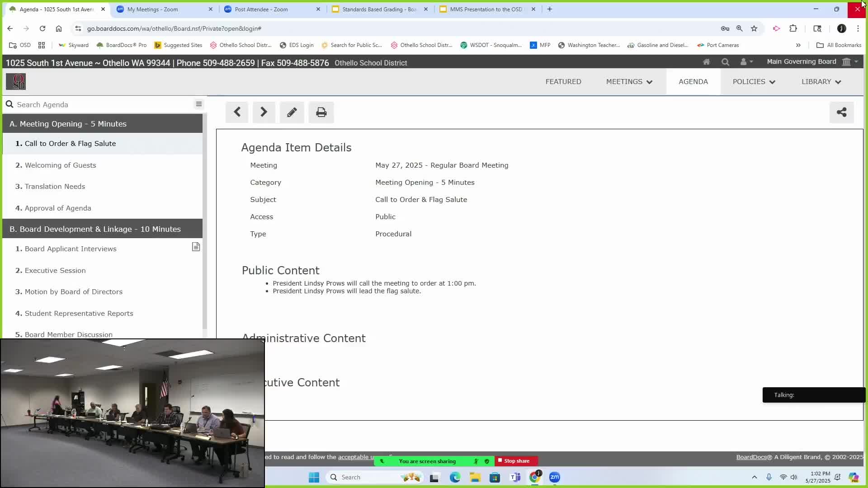Stop the Zoom screen share
The height and width of the screenshot is (488, 868).
point(516,461)
